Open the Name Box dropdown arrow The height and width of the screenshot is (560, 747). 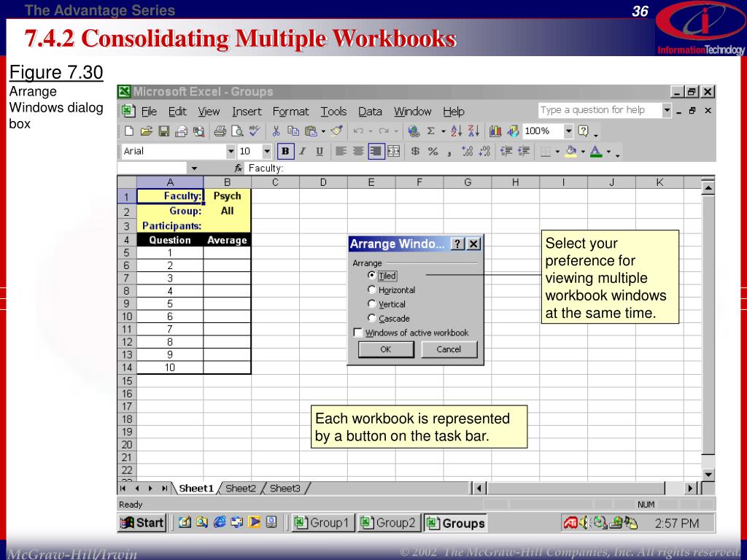pos(194,168)
